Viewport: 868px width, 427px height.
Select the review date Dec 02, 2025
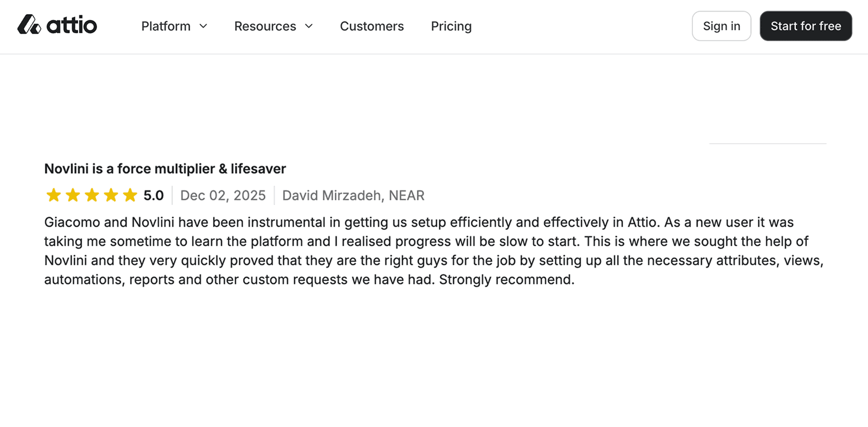[223, 195]
